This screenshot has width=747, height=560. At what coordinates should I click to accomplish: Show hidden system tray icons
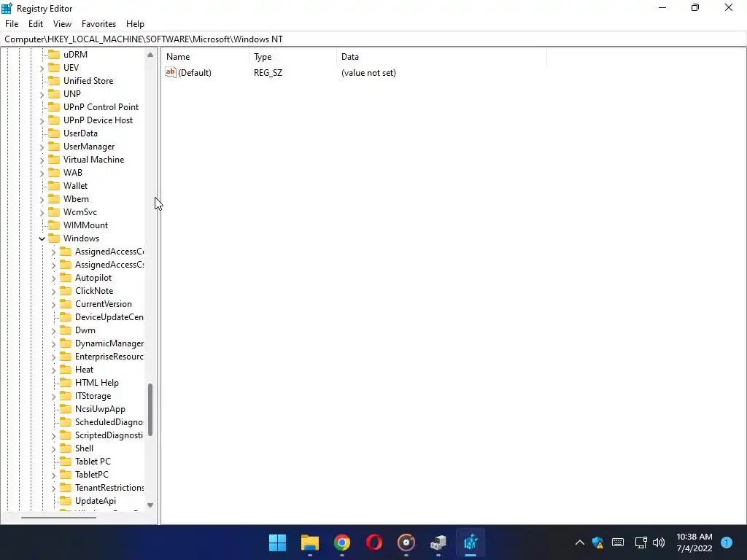point(579,542)
